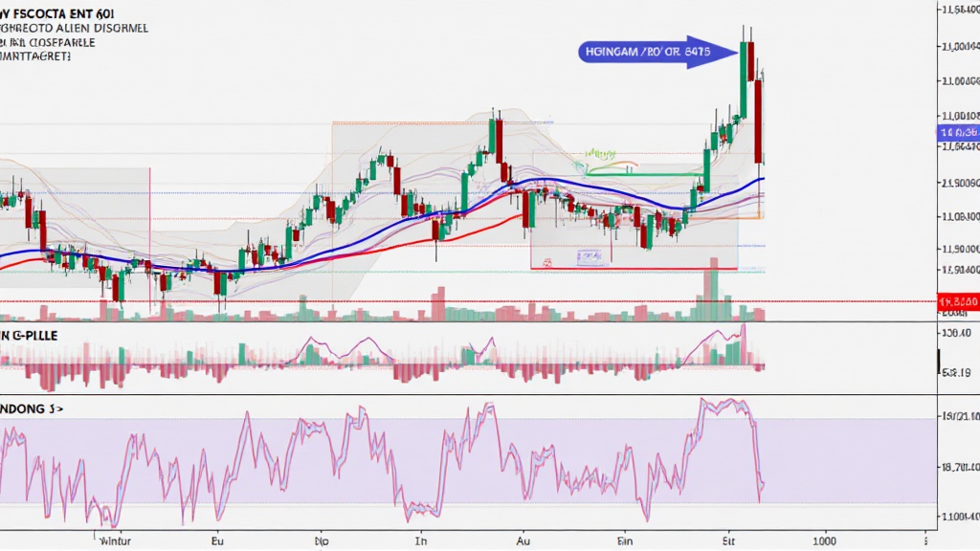This screenshot has height=551, width=980.
Task: Select the tallest green candlestick at the peak
Action: click(743, 78)
